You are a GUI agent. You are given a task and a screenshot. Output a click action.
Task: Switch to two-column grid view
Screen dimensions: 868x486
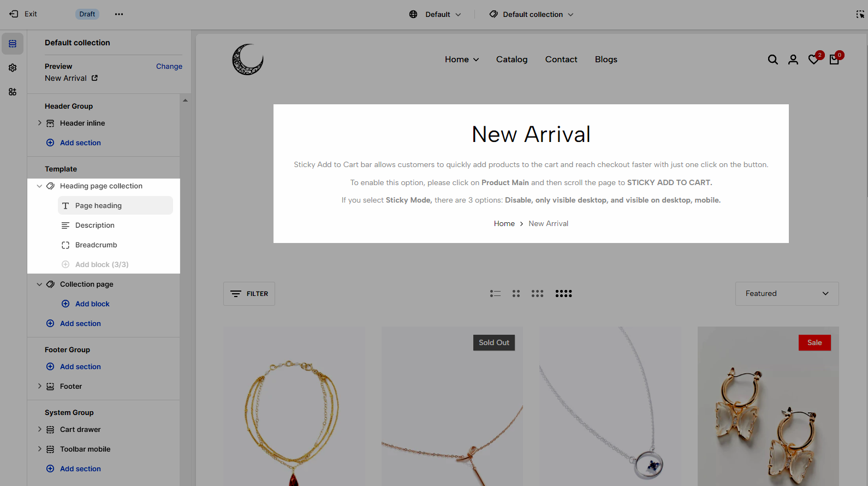pos(516,294)
